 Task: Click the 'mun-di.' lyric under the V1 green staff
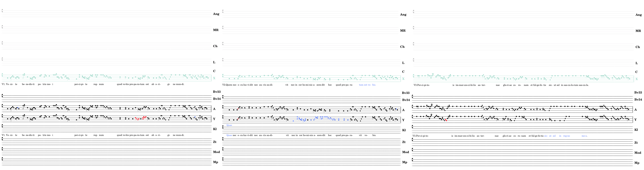pos(180,84)
